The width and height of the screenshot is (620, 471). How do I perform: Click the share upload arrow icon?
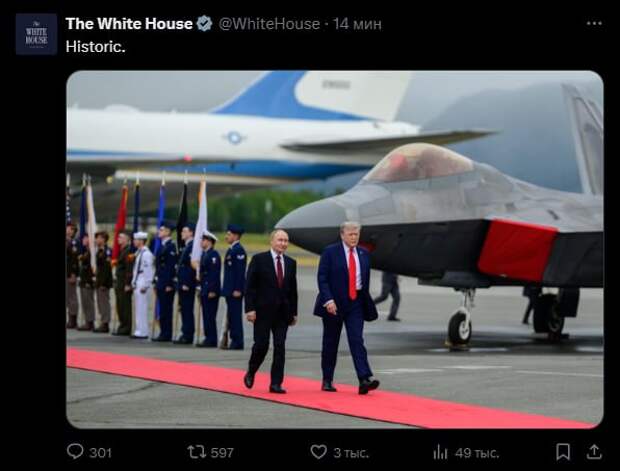point(594,452)
